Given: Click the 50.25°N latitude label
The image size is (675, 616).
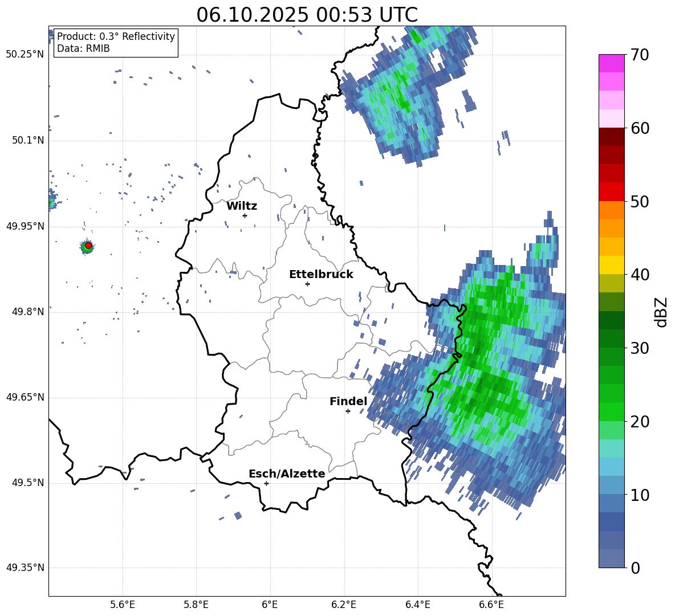Looking at the screenshot, I should tap(25, 55).
